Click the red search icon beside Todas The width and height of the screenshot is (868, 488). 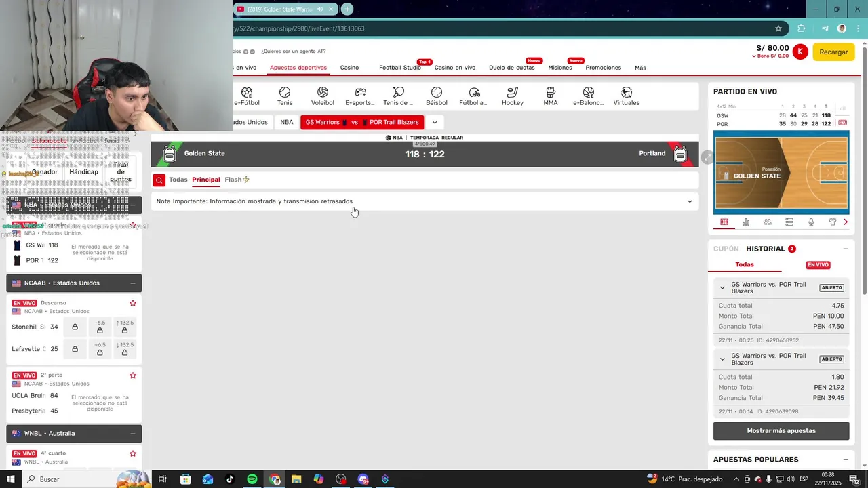(159, 180)
